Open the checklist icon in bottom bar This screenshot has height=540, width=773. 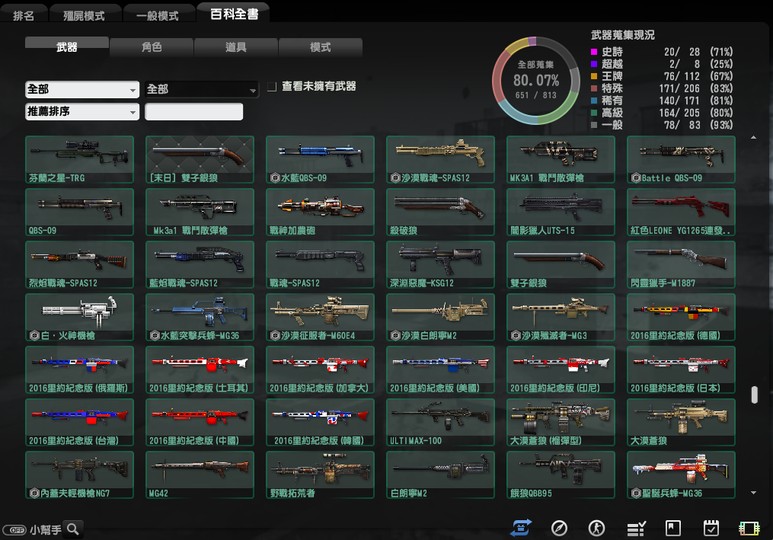pos(635,528)
